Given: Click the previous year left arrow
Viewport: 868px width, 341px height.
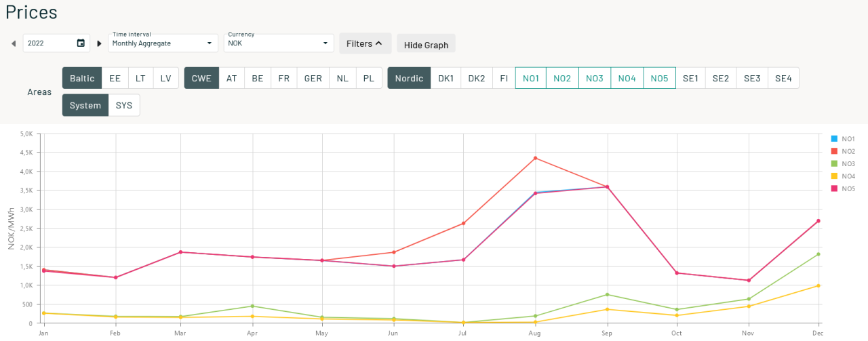Looking at the screenshot, I should [13, 43].
